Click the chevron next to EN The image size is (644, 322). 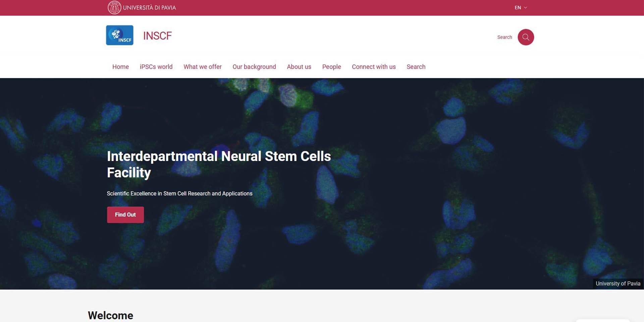[x=526, y=8]
